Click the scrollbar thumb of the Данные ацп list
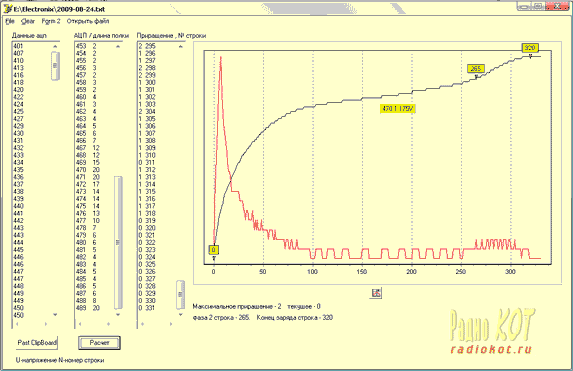 click(55, 66)
